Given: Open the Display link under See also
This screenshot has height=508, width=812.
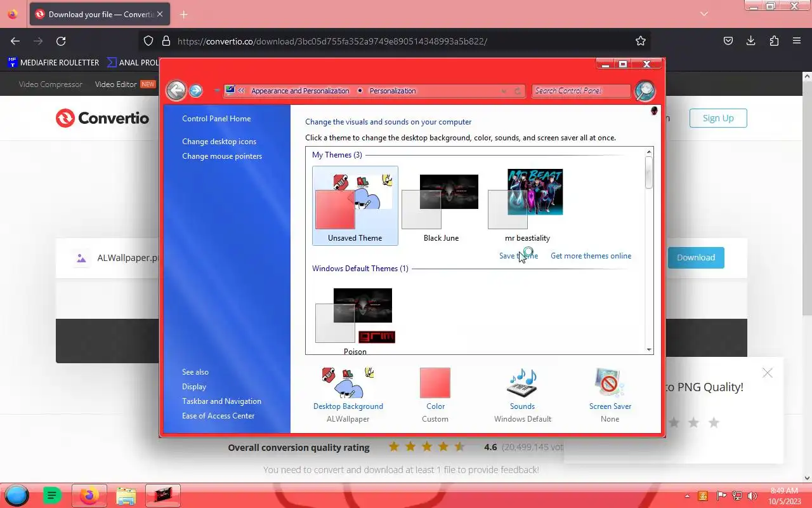Looking at the screenshot, I should [x=194, y=387].
